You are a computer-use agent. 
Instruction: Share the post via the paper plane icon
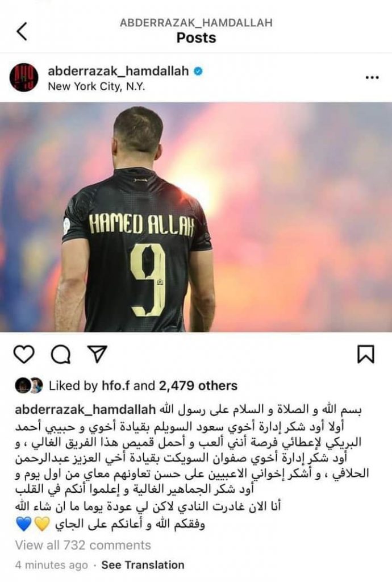pyautogui.click(x=97, y=354)
